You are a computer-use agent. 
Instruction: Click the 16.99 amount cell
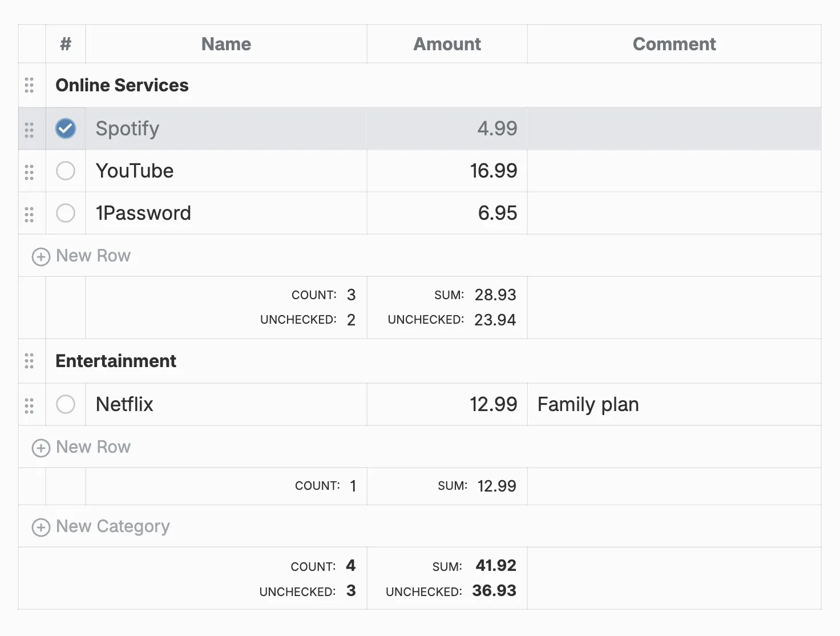click(x=447, y=171)
